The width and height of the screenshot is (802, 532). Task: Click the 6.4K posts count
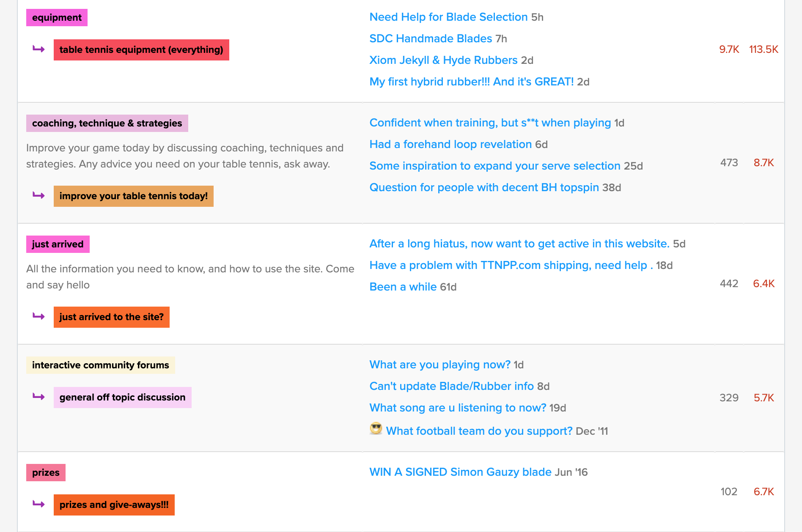(764, 284)
